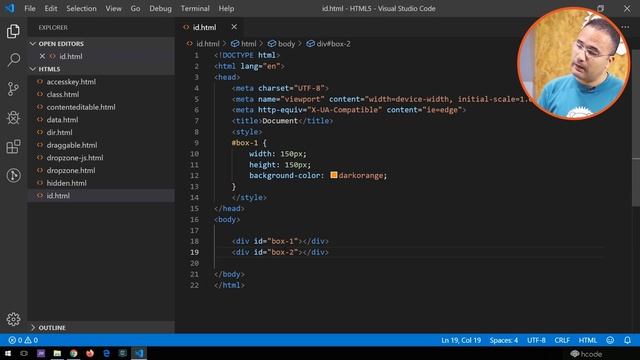Open the Manage settings gear
Image resolution: width=640 pixels, height=360 pixels.
(13, 319)
